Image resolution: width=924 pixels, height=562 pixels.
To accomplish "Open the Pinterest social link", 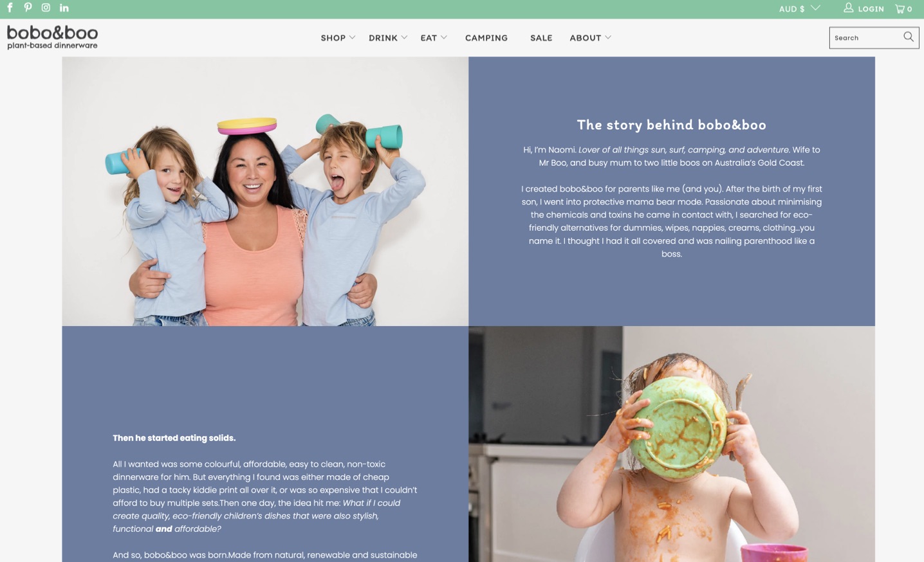I will point(28,8).
